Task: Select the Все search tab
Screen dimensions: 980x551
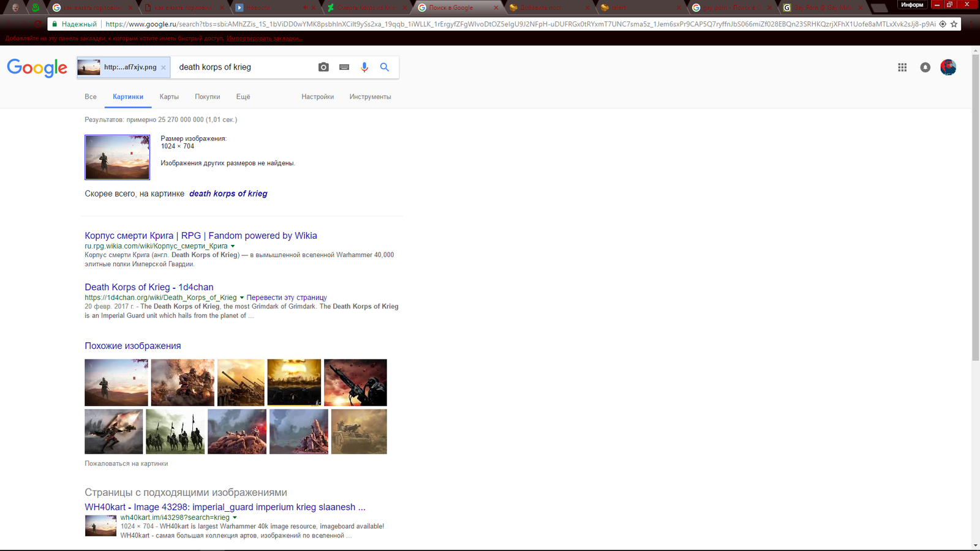Action: tap(91, 97)
